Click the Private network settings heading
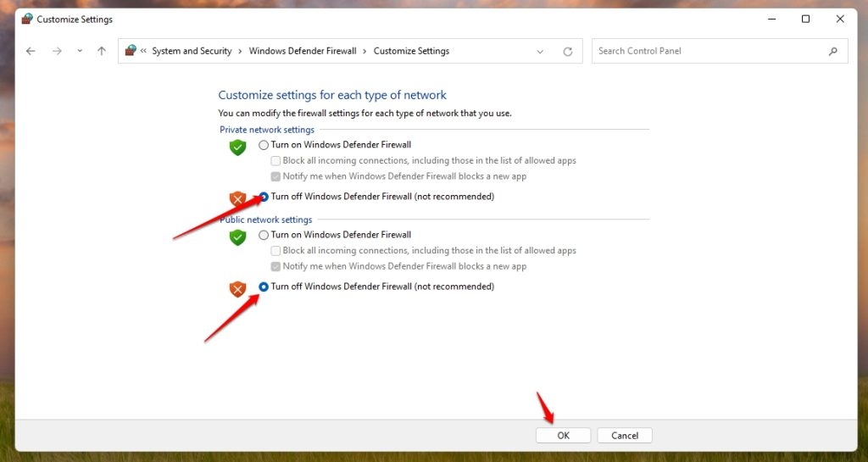This screenshot has height=462, width=868. tap(267, 130)
